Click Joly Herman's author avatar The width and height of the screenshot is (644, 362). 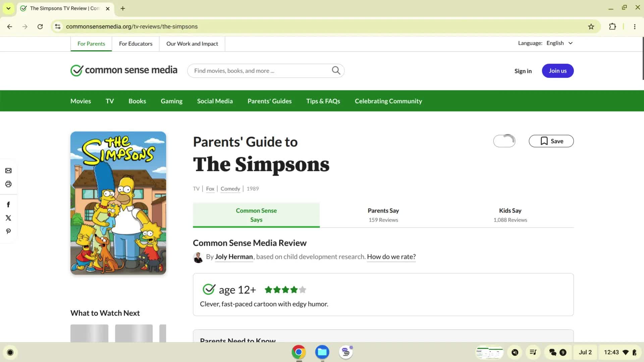click(198, 257)
